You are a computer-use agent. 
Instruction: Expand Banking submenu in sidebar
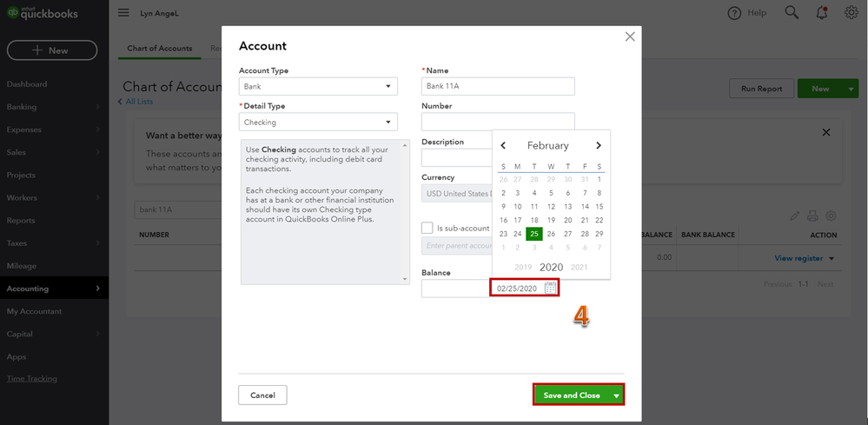[98, 107]
